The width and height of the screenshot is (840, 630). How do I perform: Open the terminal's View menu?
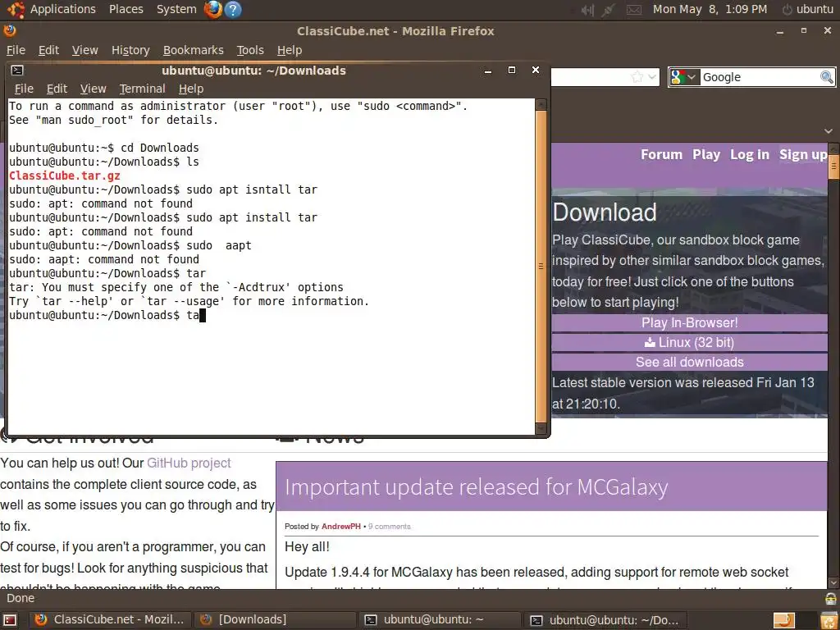[94, 89]
